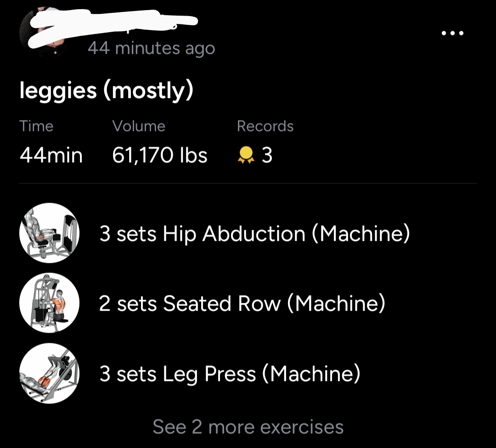Select 3 sets Leg Press (Machine) text
Screen dimensions: 496x448
pos(230,374)
